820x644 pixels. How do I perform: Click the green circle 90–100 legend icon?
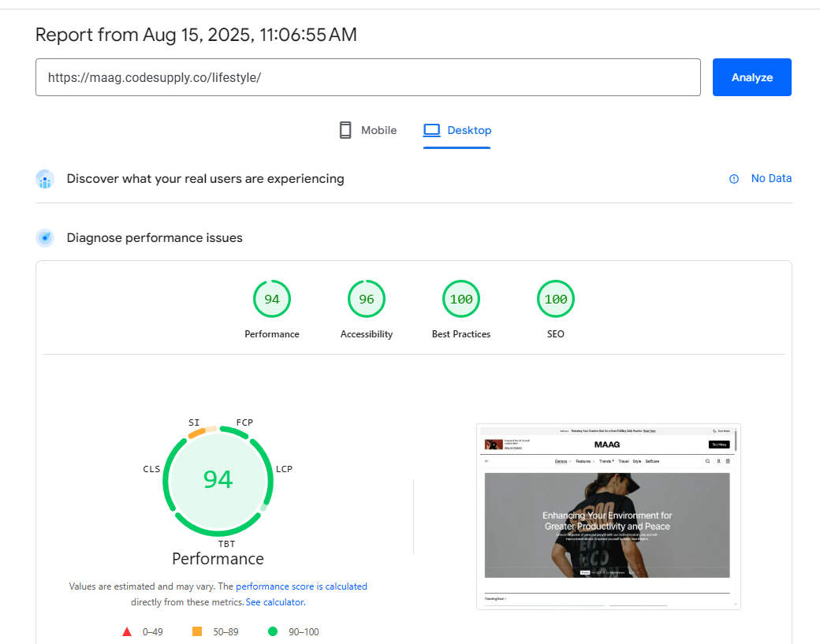pos(273,631)
